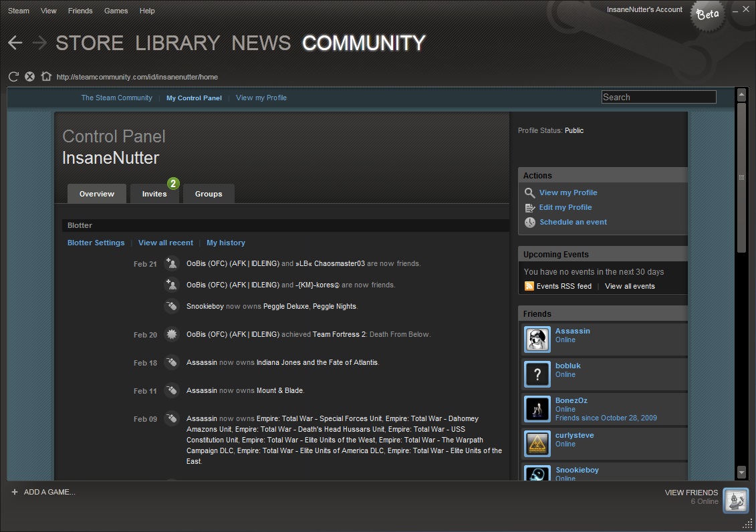Open bobluk's question mark avatar
The height and width of the screenshot is (532, 756).
pyautogui.click(x=537, y=374)
